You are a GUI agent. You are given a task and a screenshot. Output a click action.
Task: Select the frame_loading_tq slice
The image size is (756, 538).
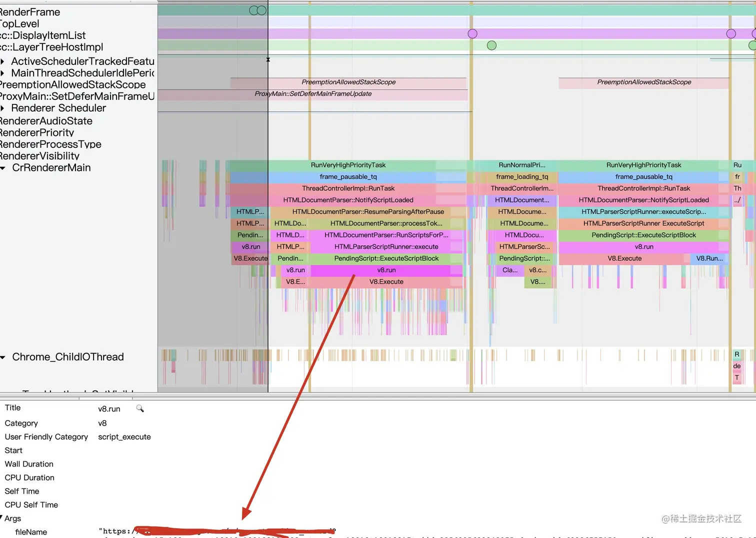click(x=521, y=177)
